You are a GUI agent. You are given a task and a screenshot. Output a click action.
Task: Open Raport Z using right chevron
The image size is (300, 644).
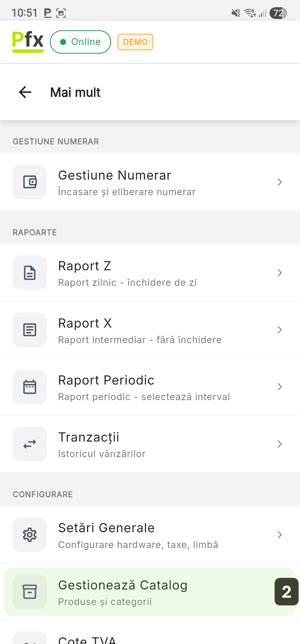[x=280, y=273]
